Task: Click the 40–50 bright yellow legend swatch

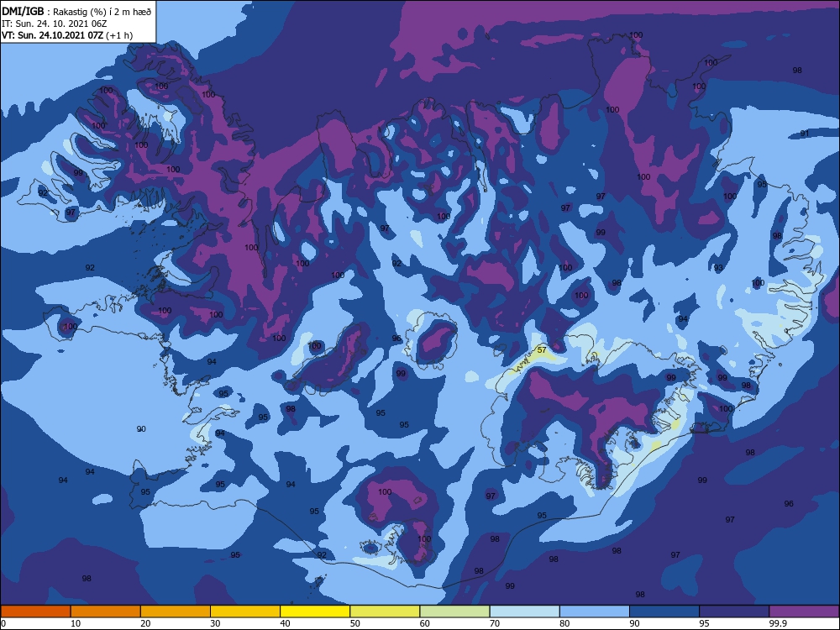Action: pyautogui.click(x=315, y=612)
